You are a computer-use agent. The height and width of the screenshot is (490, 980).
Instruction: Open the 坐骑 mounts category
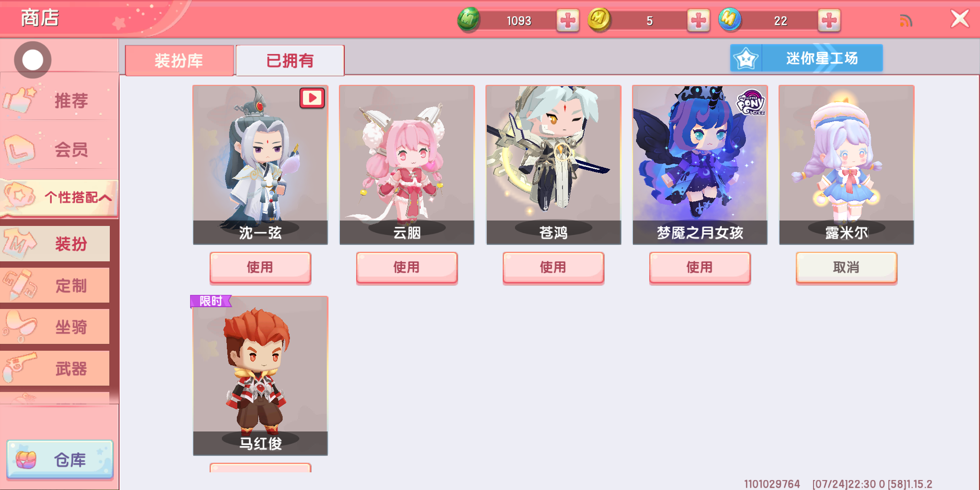click(x=55, y=327)
